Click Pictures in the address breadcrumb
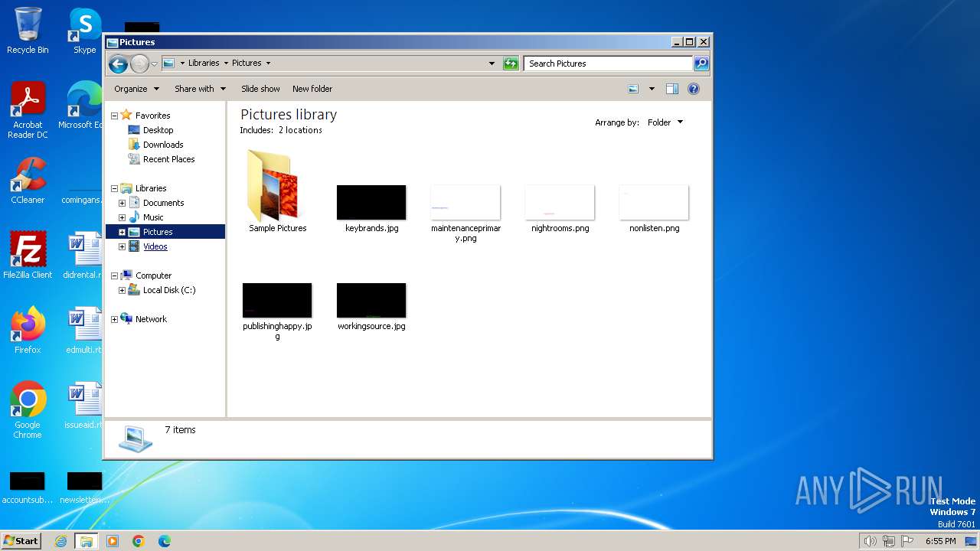This screenshot has height=551, width=980. 247,63
